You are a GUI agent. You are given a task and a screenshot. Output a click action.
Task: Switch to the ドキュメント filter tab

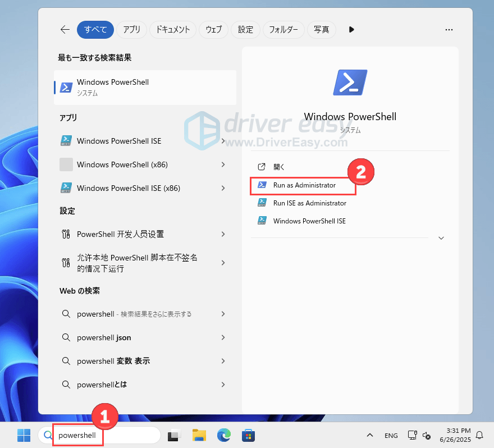173,30
